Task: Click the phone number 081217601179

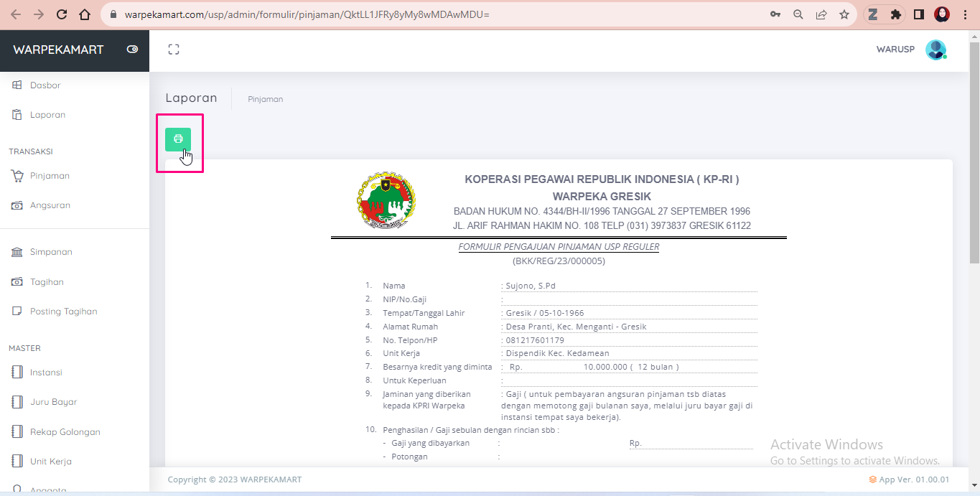Action: pyautogui.click(x=535, y=340)
